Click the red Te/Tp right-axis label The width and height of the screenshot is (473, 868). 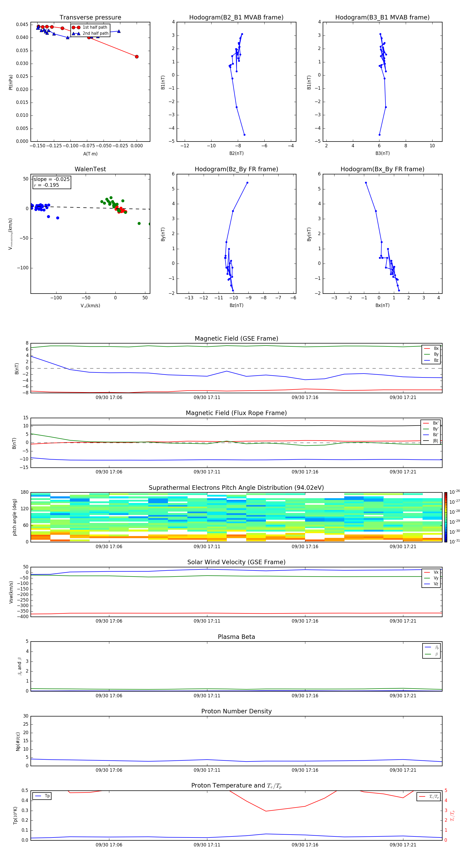(x=453, y=815)
